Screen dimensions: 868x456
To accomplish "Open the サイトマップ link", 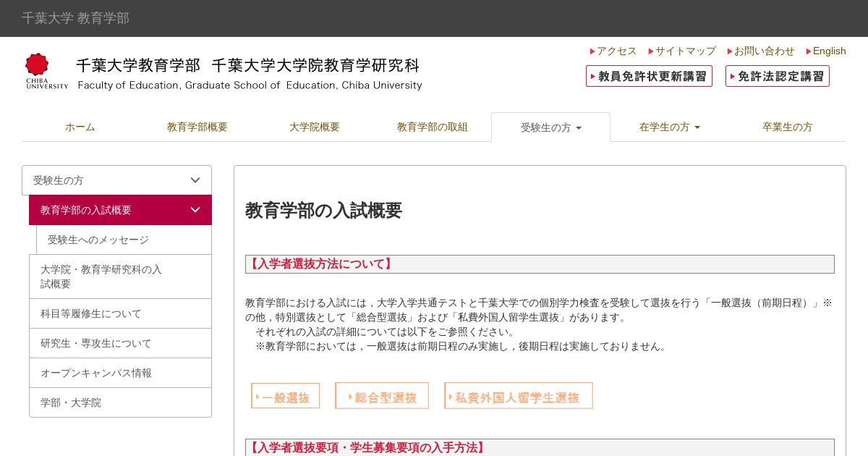I will click(682, 51).
